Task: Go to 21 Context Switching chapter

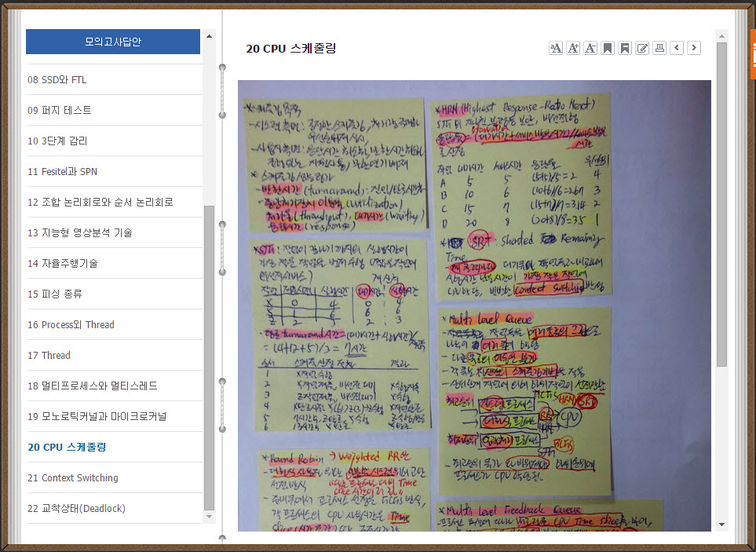Action: pos(72,478)
